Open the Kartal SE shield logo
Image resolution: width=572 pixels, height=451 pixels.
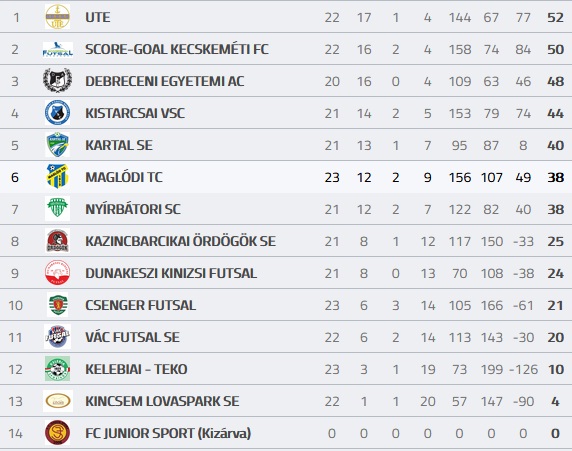(57, 144)
